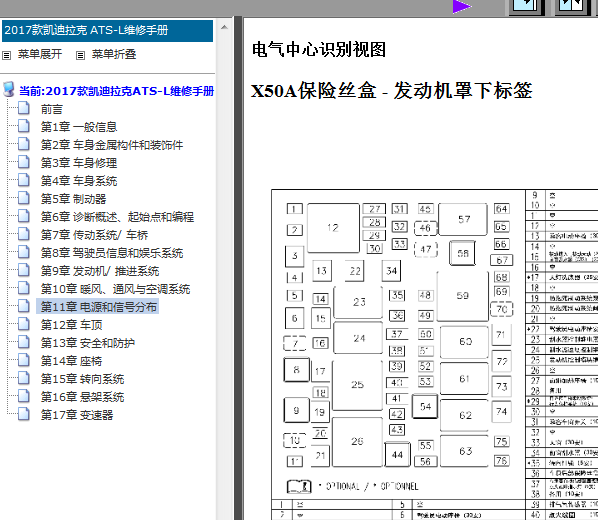Click the page icon beside 第9章

(24, 270)
